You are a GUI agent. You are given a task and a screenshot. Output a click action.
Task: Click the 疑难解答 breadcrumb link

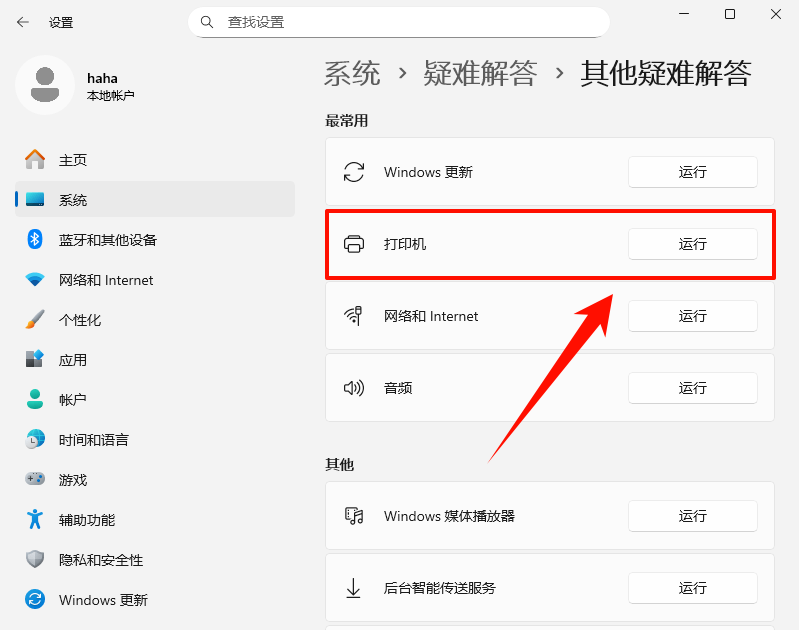(480, 73)
